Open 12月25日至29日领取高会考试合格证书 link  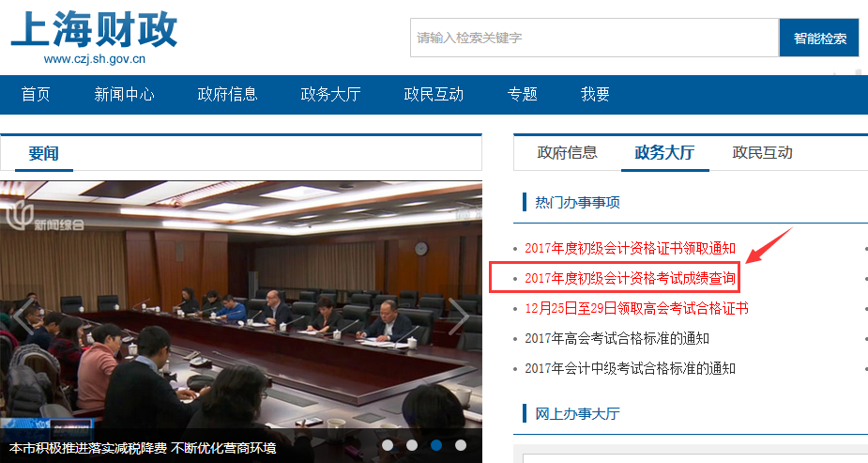pyautogui.click(x=636, y=308)
